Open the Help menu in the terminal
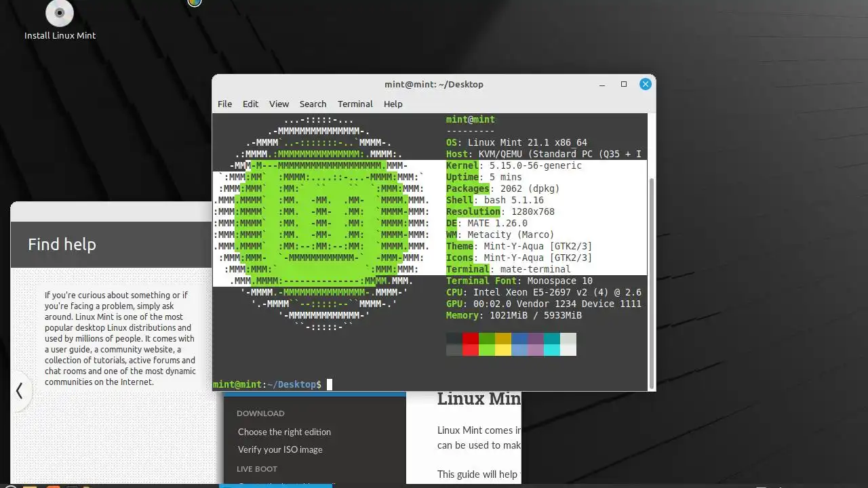Screen dimensions: 868x488 pos(393,104)
